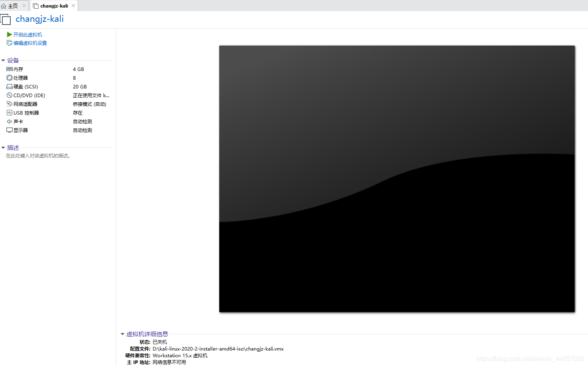Click the CD/DVD disc icon
Viewport: 588px width, 366px height.
10,95
